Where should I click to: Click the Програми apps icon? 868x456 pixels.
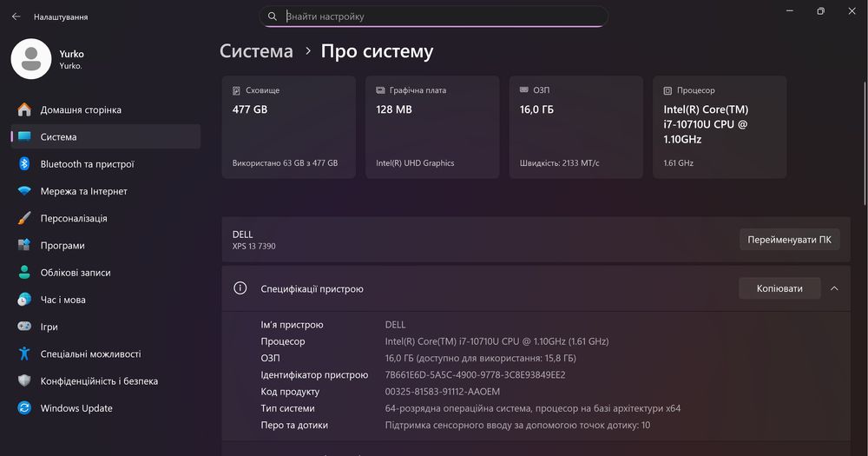(24, 245)
